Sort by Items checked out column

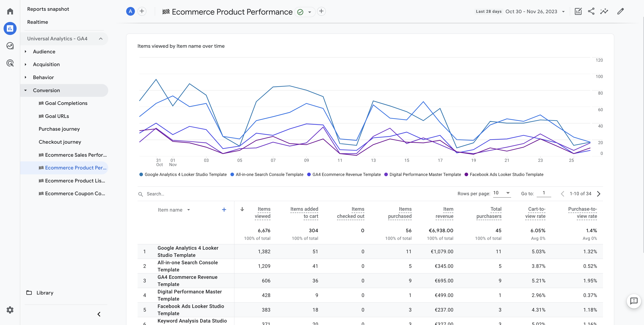pos(350,212)
